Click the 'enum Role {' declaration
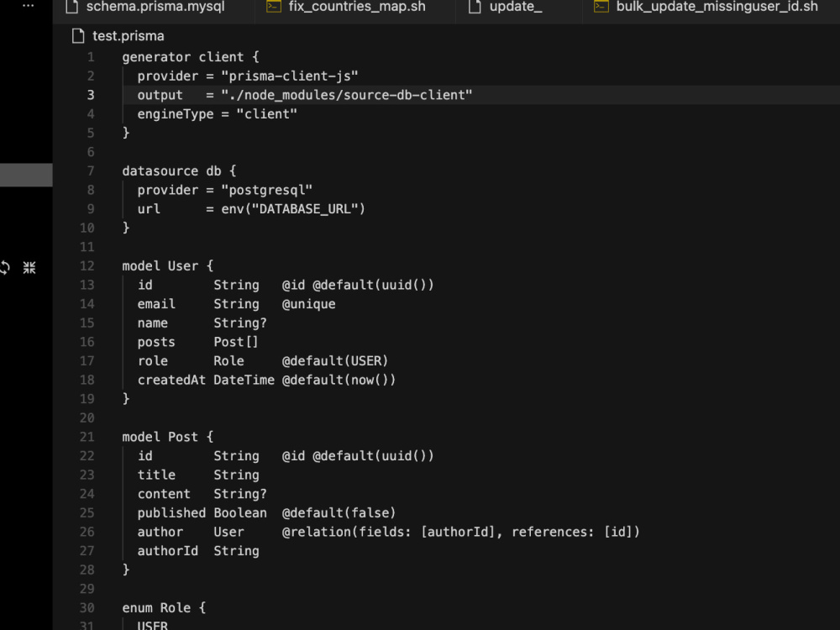This screenshot has height=630, width=840. [164, 607]
